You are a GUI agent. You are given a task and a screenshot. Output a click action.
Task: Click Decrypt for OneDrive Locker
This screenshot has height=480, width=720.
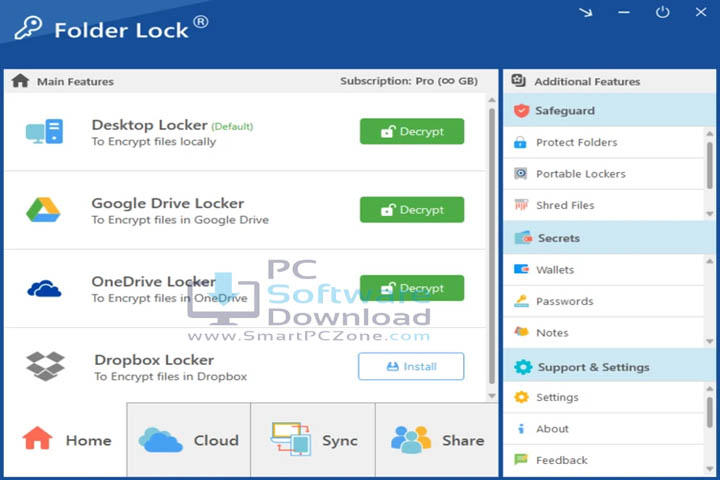pos(412,288)
